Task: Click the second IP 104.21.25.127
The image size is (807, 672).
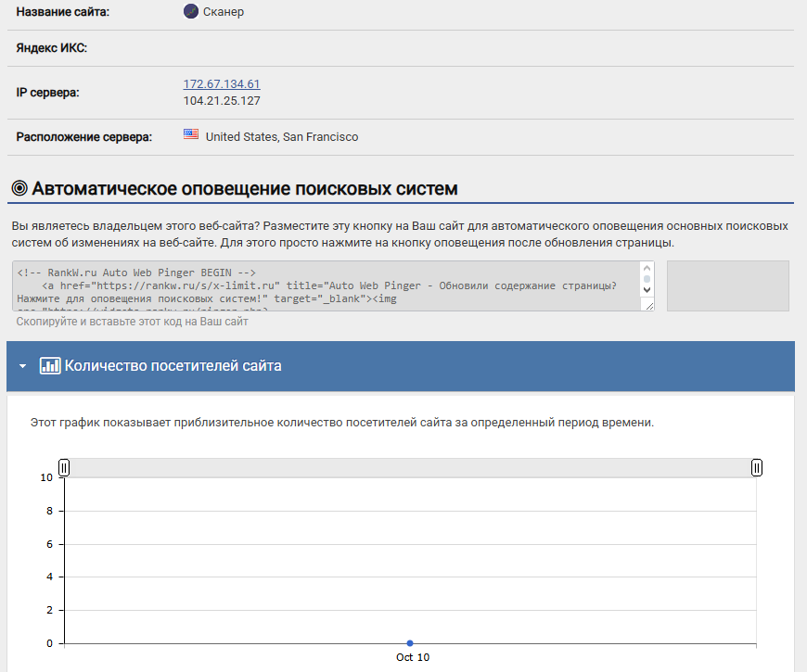Action: point(222,101)
